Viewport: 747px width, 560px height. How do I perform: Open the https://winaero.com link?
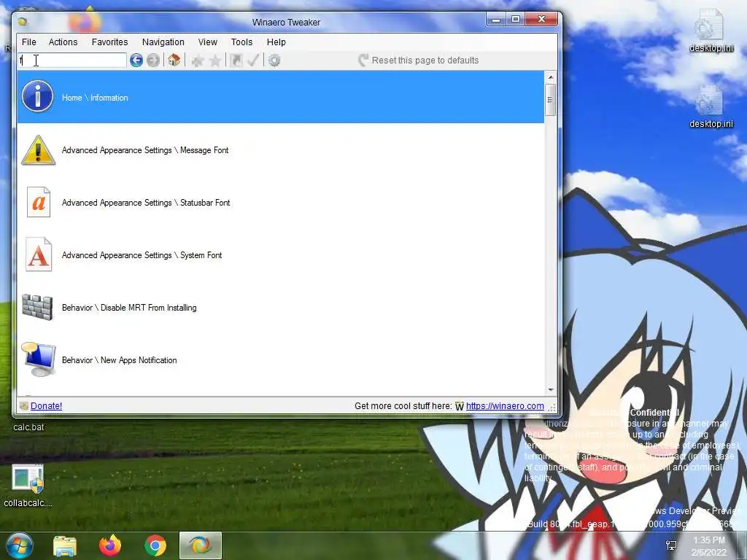click(505, 405)
